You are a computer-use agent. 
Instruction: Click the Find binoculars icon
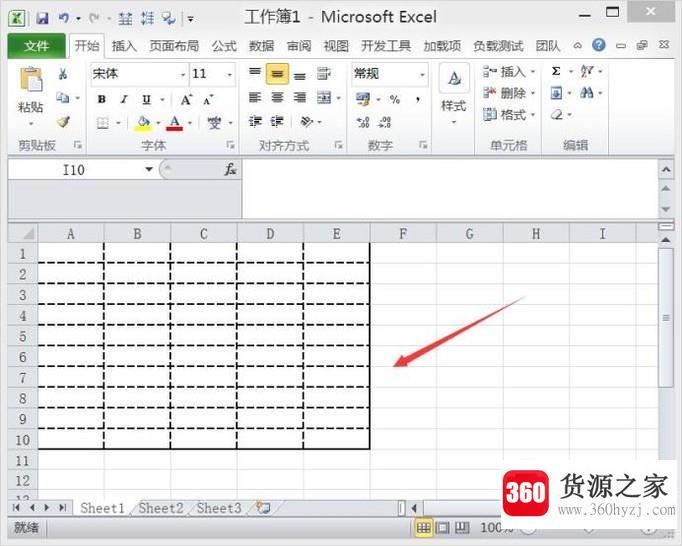[x=587, y=93]
